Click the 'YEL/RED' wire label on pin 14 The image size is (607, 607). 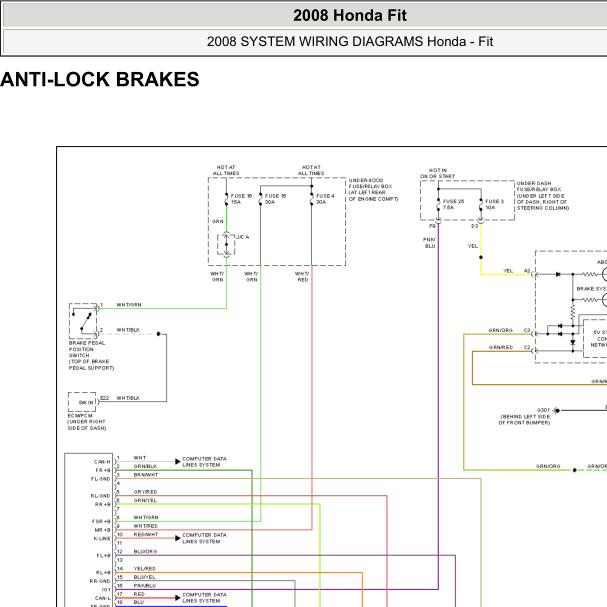point(144,568)
